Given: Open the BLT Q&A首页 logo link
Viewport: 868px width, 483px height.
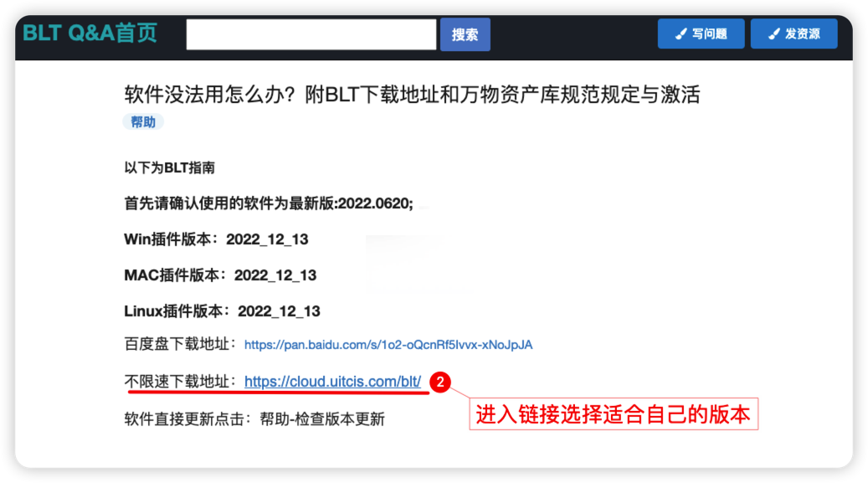Looking at the screenshot, I should tap(90, 33).
